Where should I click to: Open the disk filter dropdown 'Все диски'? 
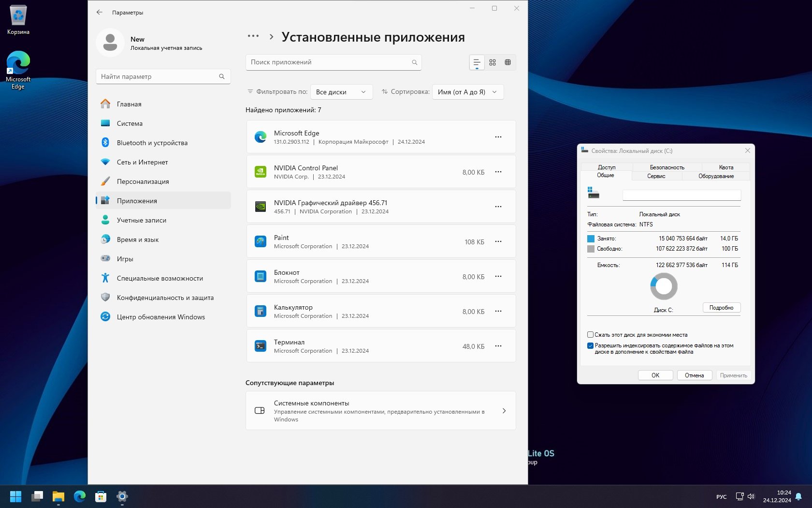(x=341, y=92)
